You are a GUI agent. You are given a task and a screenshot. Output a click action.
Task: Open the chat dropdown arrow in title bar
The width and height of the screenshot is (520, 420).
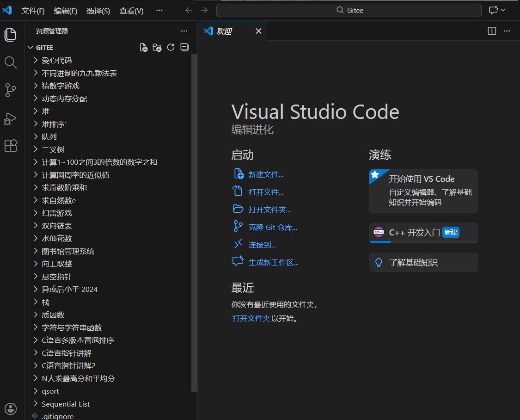pyautogui.click(x=503, y=10)
